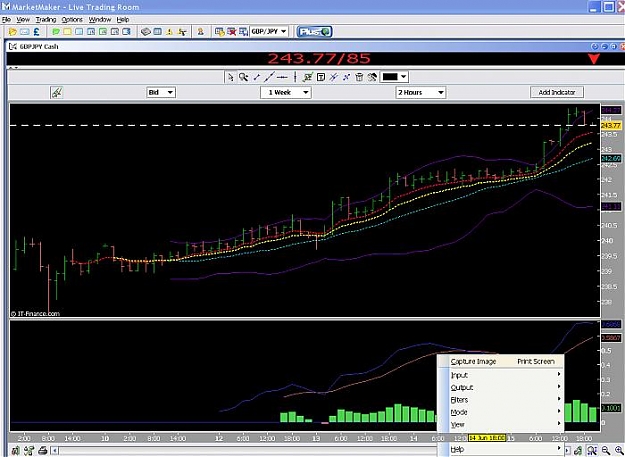
Task: Select the horizontal line tool
Action: [x=282, y=77]
